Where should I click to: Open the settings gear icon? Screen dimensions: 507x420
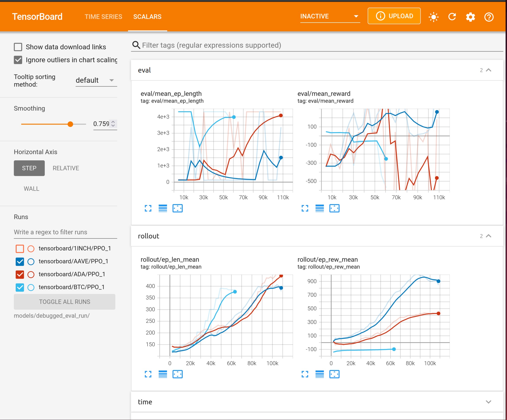pyautogui.click(x=470, y=17)
